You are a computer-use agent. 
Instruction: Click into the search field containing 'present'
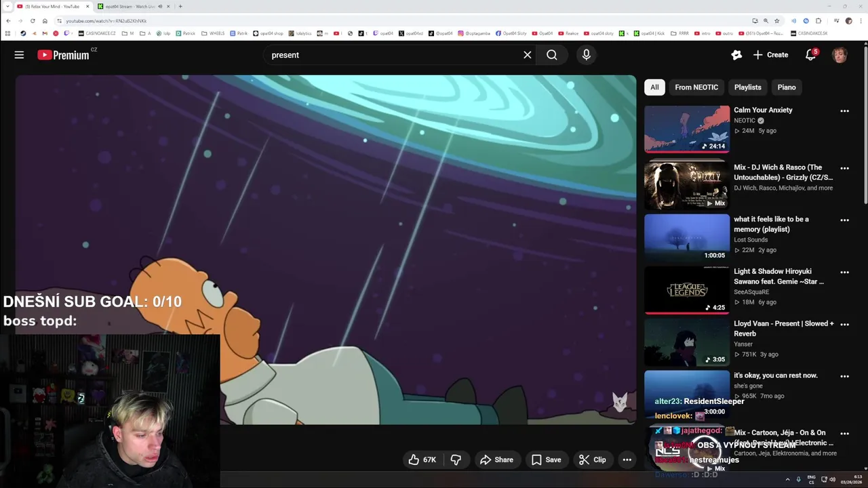click(393, 55)
